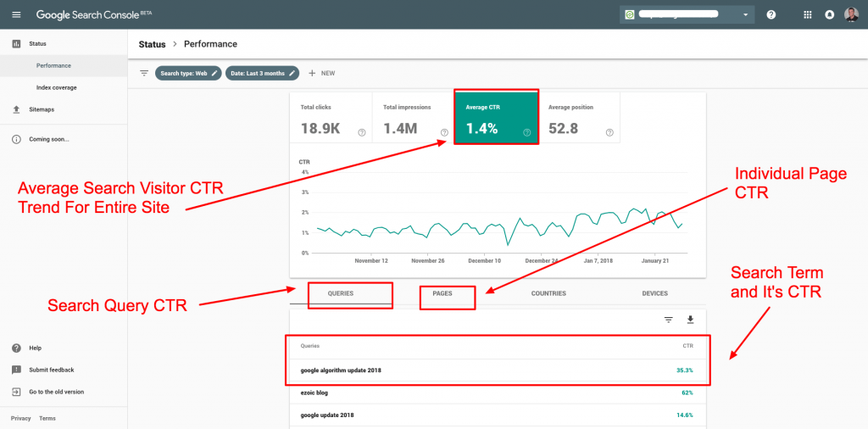This screenshot has height=429, width=868.
Task: Filter the queries table rows
Action: pos(669,320)
